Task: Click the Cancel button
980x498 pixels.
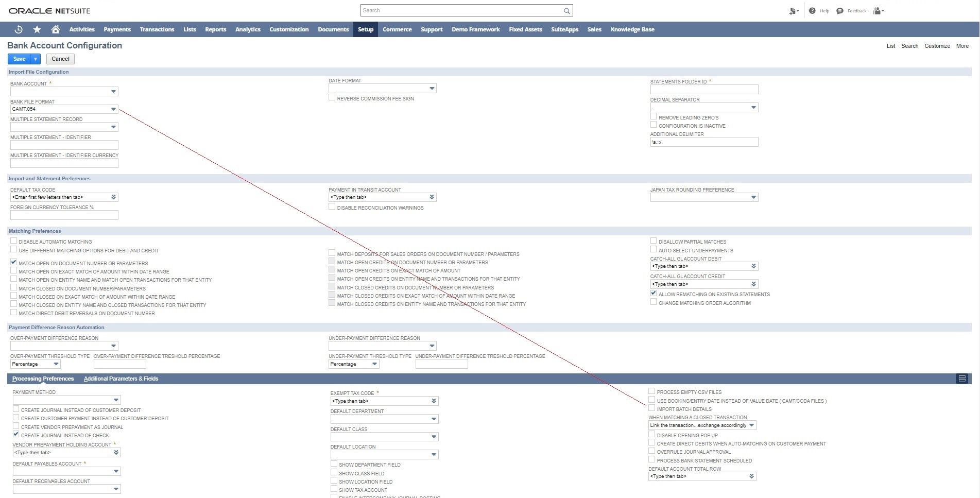Action: [x=60, y=59]
